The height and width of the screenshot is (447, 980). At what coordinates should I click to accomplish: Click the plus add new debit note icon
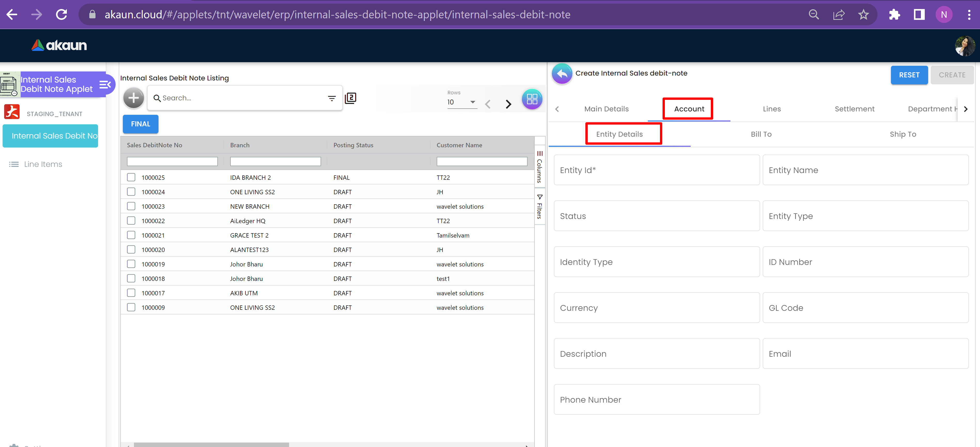pyautogui.click(x=133, y=98)
